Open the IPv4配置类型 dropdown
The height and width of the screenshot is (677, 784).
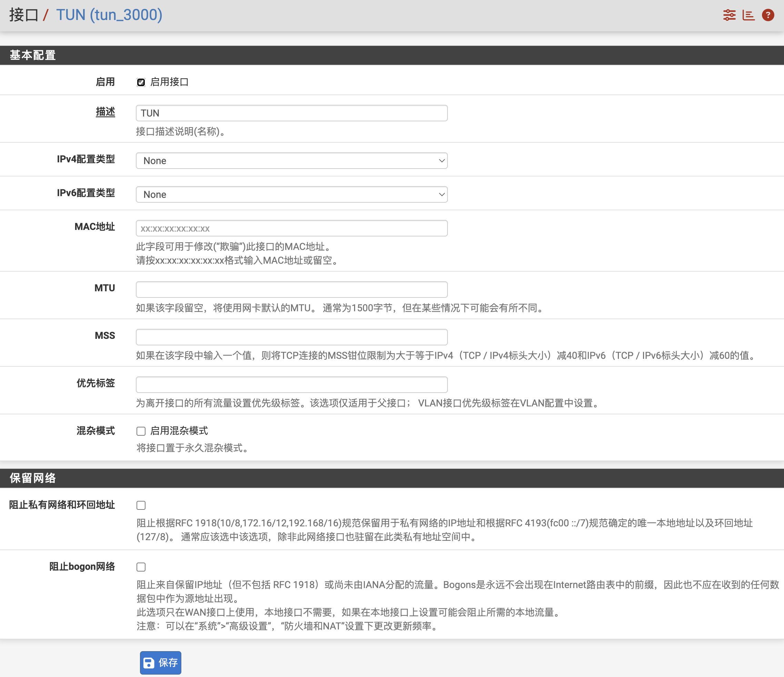pyautogui.click(x=291, y=161)
